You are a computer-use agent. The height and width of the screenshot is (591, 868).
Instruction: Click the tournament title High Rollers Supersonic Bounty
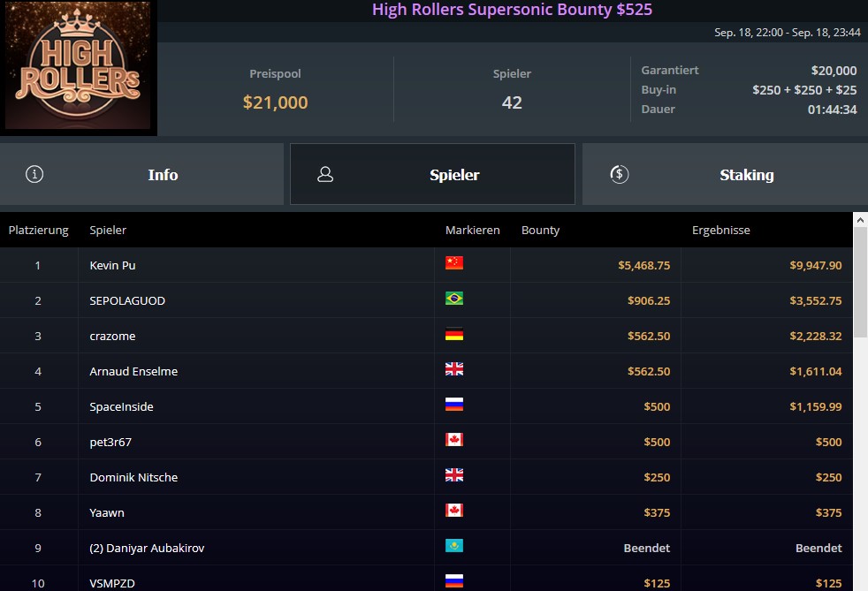(x=512, y=10)
